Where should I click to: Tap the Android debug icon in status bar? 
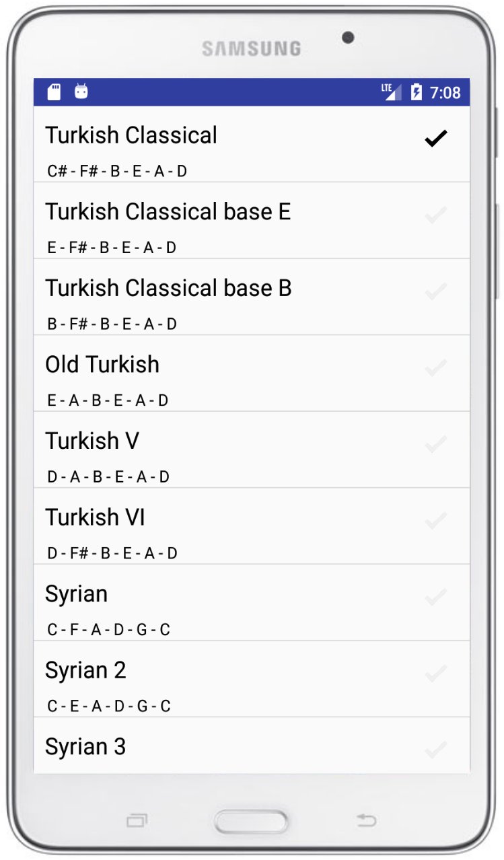click(x=81, y=92)
